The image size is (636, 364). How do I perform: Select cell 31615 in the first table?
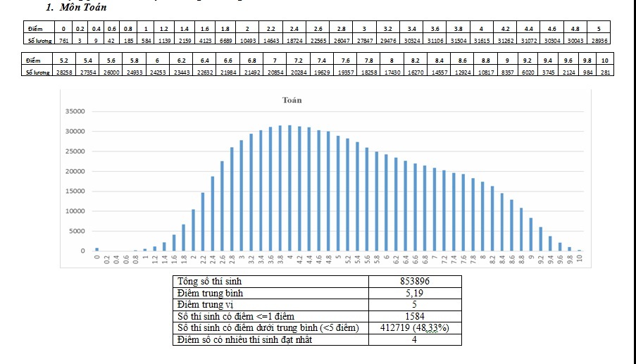481,40
